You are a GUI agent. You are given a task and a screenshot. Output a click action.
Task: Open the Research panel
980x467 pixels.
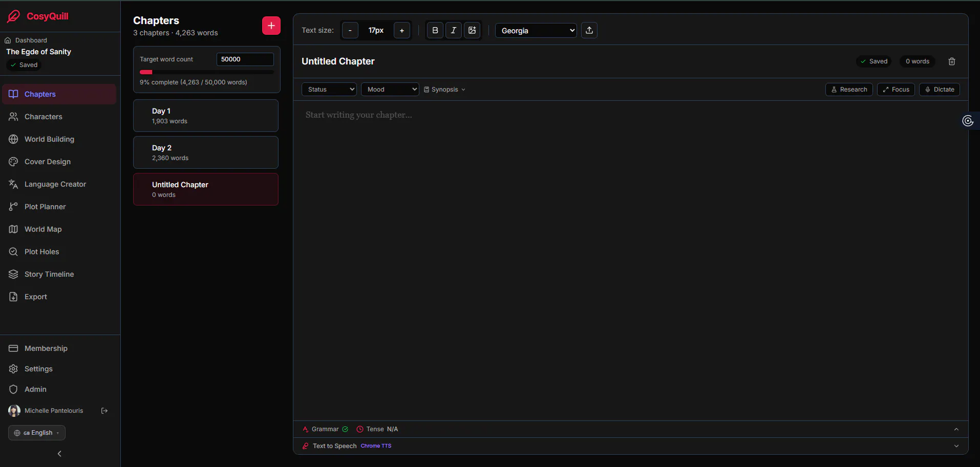point(849,90)
